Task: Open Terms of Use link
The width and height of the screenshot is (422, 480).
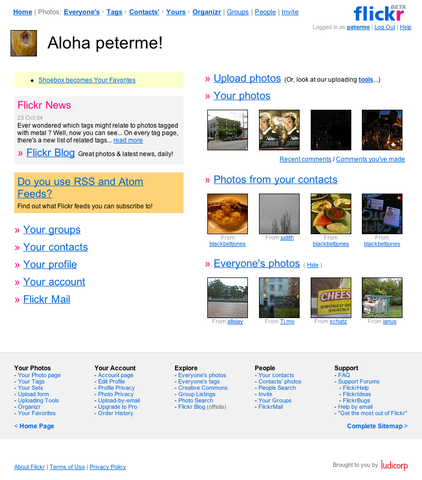Action: (x=67, y=467)
